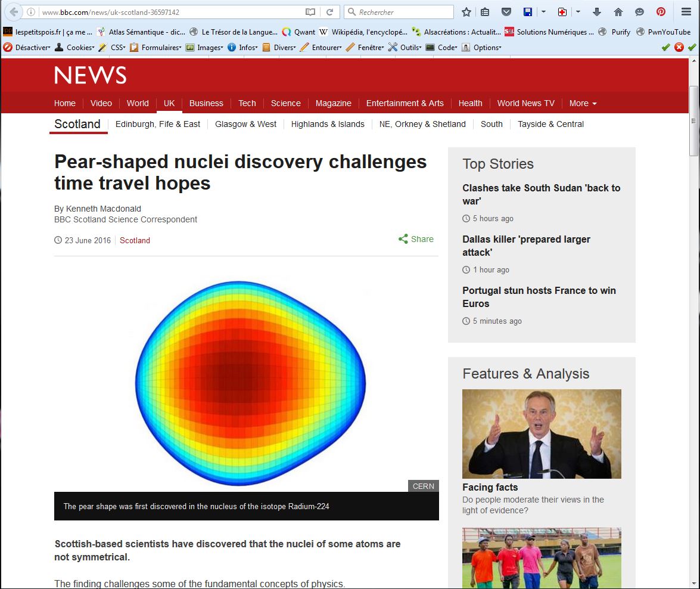Screen dimensions: 700x589
Task: Open the South Sudan clashes top story
Action: pyautogui.click(x=541, y=194)
